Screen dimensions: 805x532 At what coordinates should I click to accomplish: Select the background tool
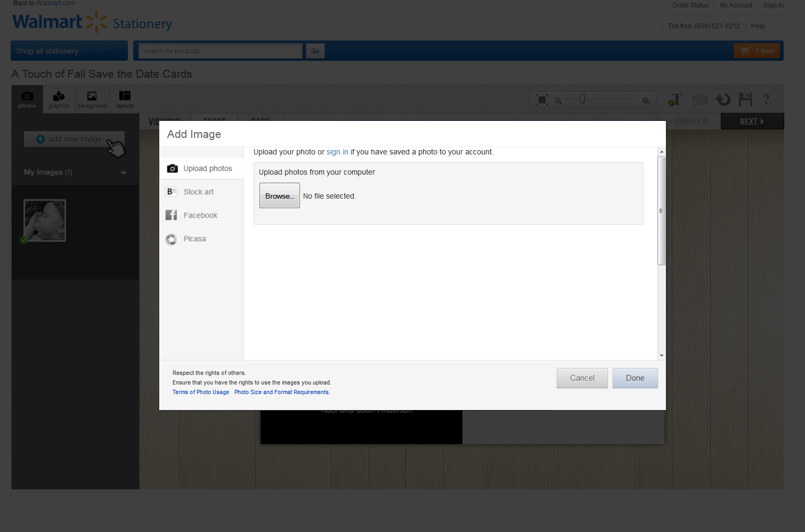pyautogui.click(x=92, y=99)
